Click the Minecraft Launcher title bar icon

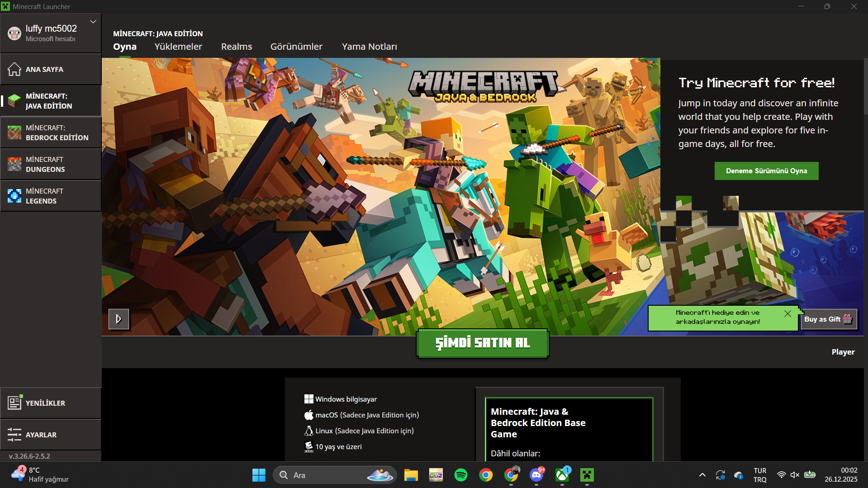[5, 6]
